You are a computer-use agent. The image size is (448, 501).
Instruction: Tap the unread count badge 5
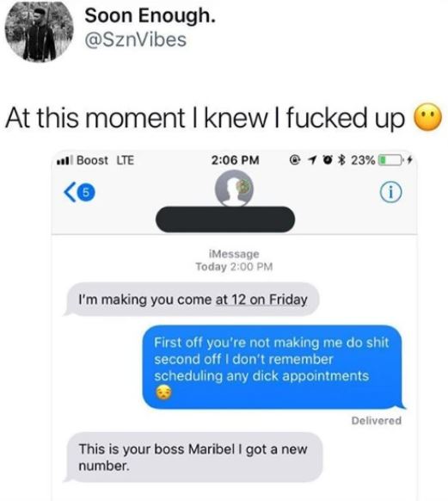pyautogui.click(x=85, y=192)
